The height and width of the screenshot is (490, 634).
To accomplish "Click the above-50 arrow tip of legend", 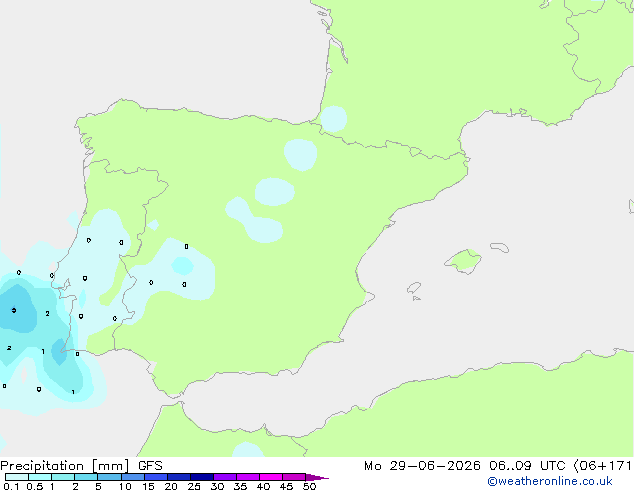I will [317, 477].
